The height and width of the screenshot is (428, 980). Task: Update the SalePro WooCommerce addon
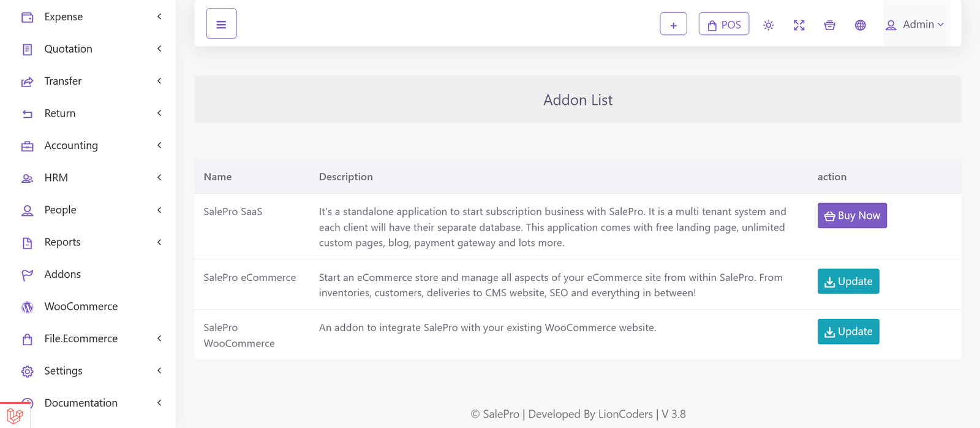click(x=848, y=332)
